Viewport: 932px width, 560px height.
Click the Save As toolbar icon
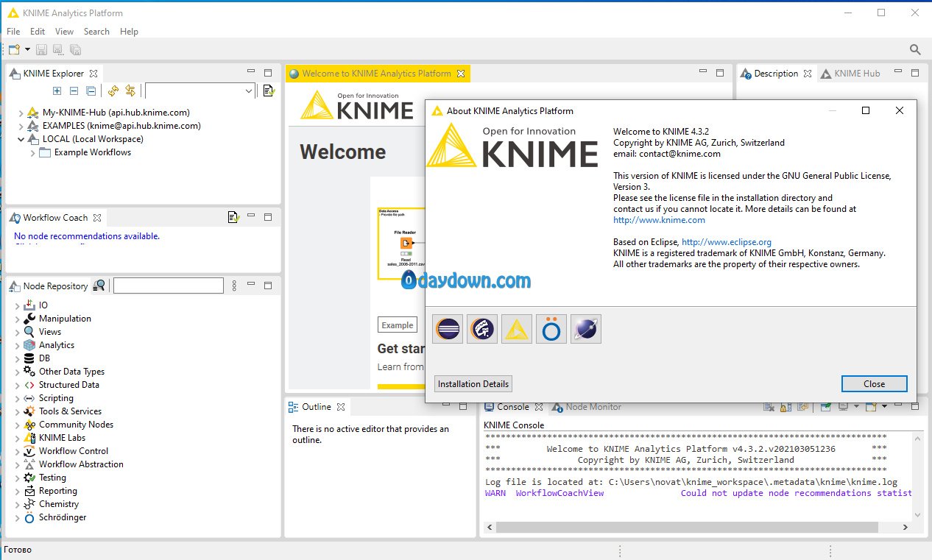click(58, 49)
